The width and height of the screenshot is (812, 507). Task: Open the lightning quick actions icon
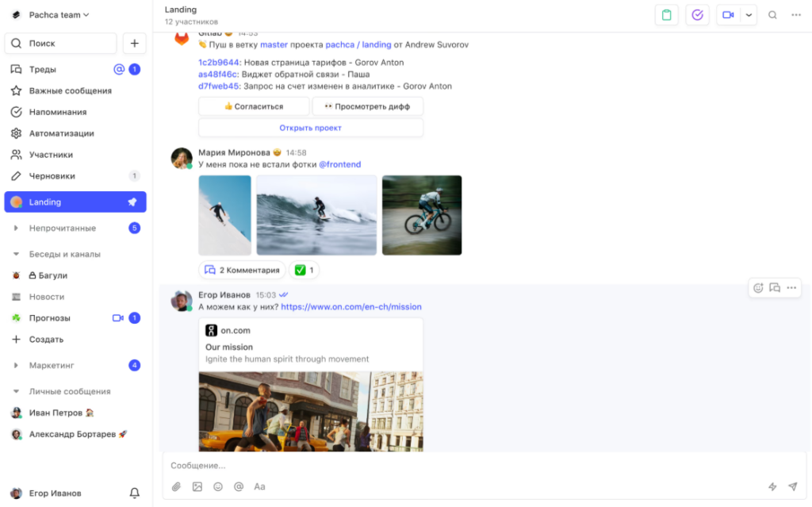click(772, 487)
